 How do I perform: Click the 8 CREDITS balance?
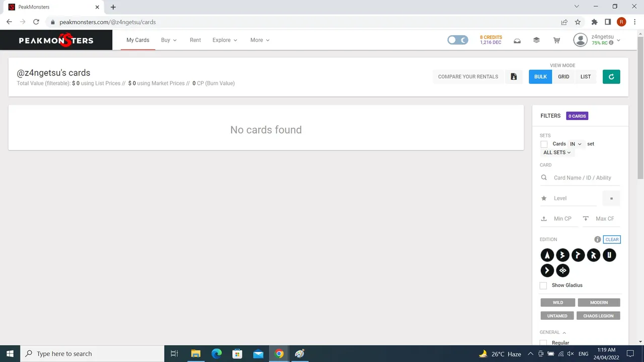[491, 37]
